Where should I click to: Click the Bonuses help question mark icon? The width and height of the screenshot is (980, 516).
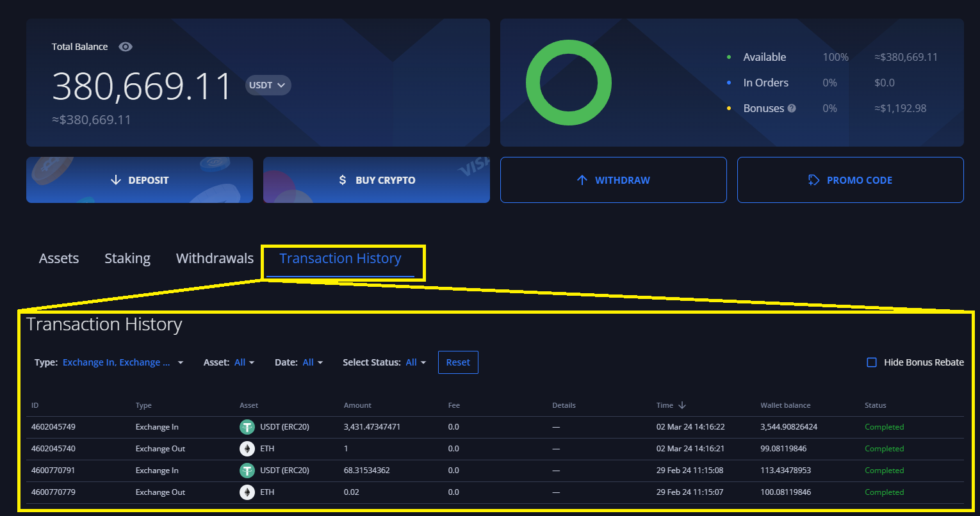(792, 108)
